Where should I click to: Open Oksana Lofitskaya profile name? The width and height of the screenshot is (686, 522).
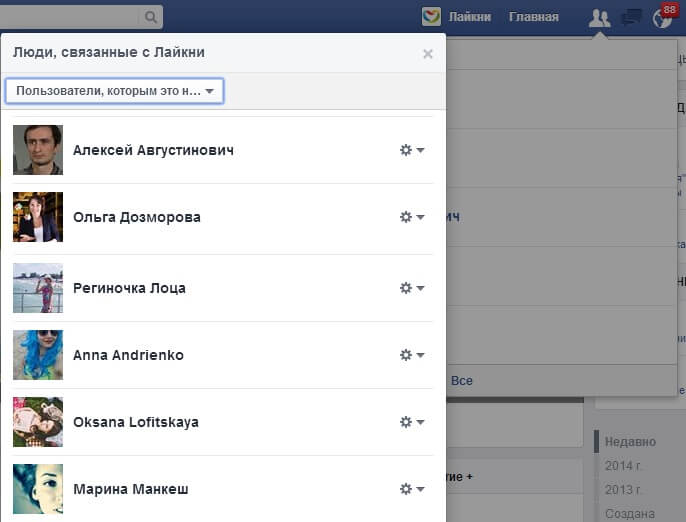(136, 422)
